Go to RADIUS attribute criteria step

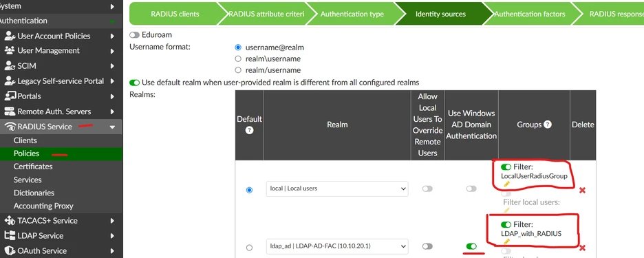coord(266,14)
